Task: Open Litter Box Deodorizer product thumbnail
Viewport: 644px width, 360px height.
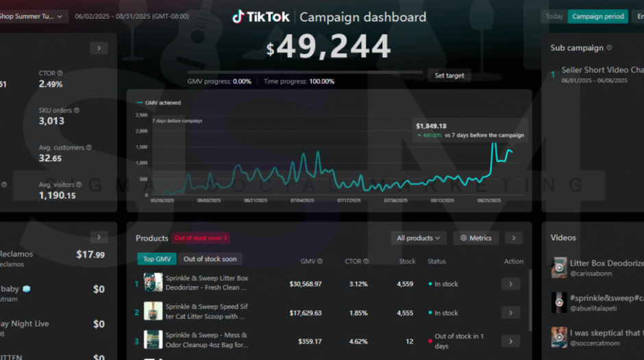Action: click(x=153, y=283)
